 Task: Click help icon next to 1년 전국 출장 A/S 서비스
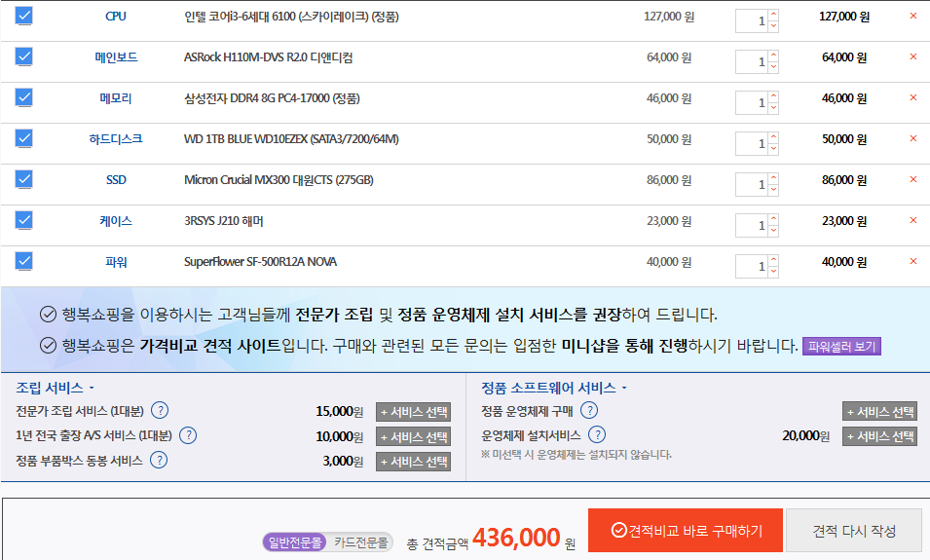tap(189, 435)
